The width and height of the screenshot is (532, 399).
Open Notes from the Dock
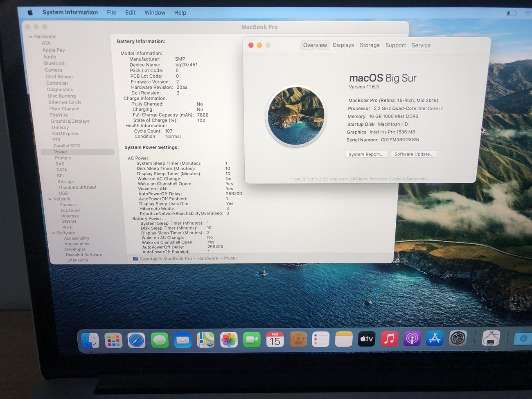[x=344, y=339]
